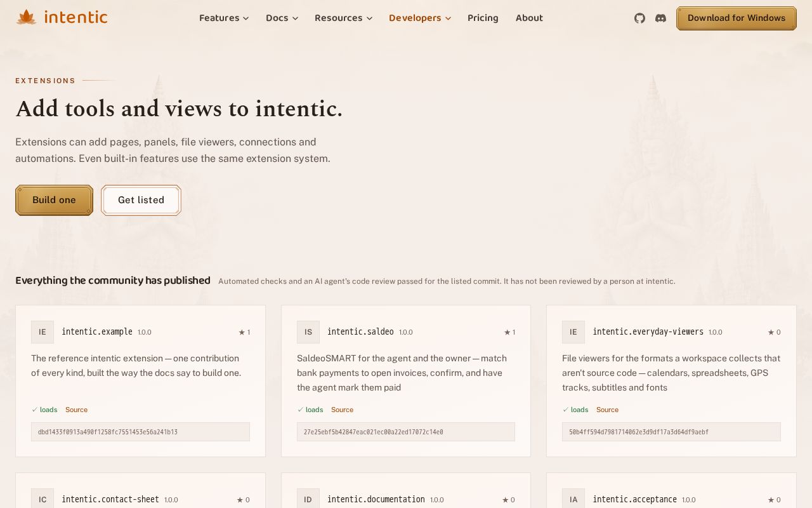Select the intentic.example commit hash field

point(140,432)
